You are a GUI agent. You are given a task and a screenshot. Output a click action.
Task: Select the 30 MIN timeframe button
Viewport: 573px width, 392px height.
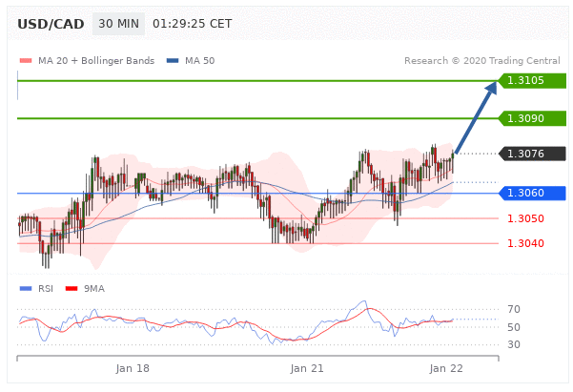click(118, 24)
